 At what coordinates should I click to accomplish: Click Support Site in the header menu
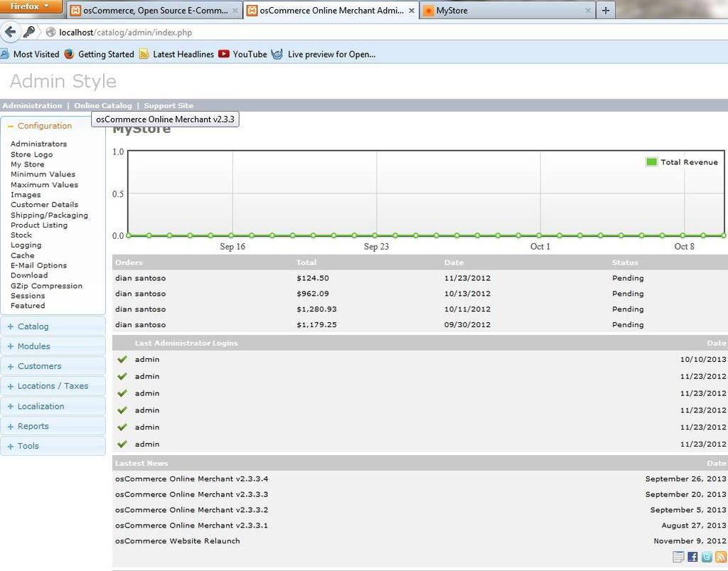168,105
